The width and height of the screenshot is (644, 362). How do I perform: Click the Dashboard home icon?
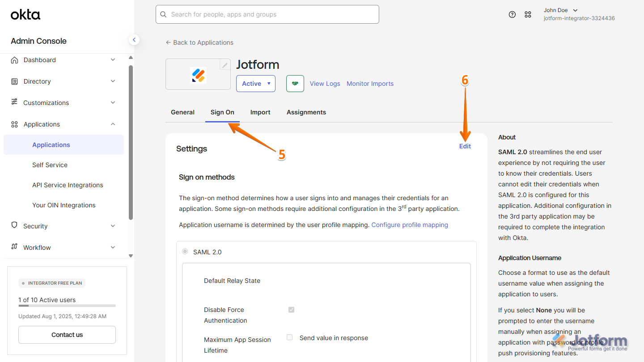pos(15,60)
